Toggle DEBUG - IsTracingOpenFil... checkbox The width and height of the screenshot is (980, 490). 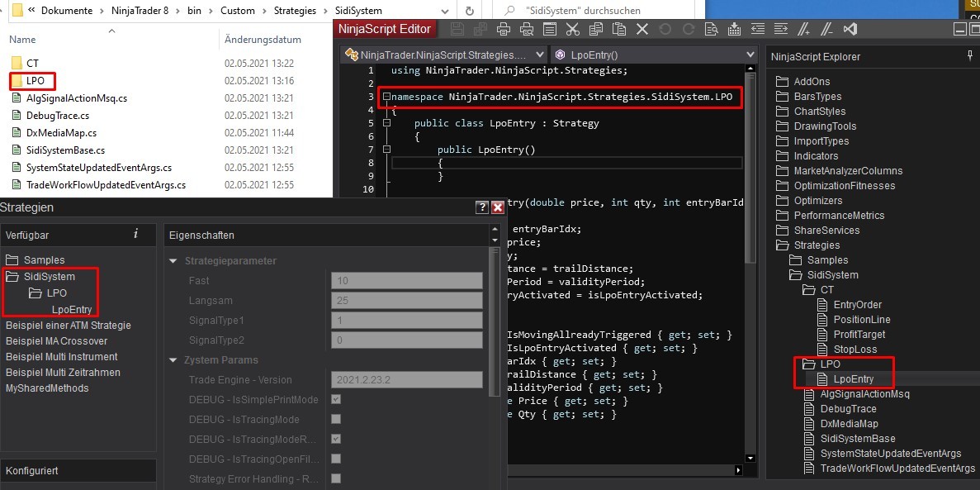[x=336, y=459]
